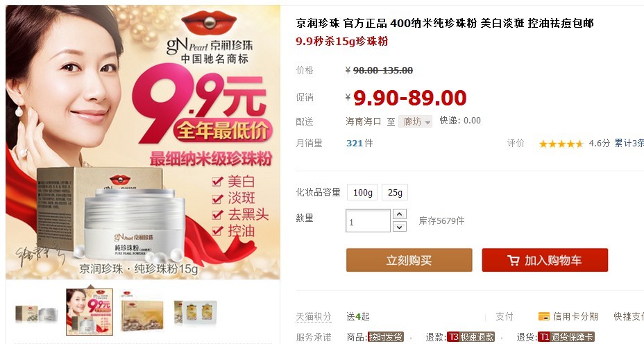Image resolution: width=644 pixels, height=344 pixels.
Task: Select the fourth thumbnail with two packets
Action: [195, 313]
